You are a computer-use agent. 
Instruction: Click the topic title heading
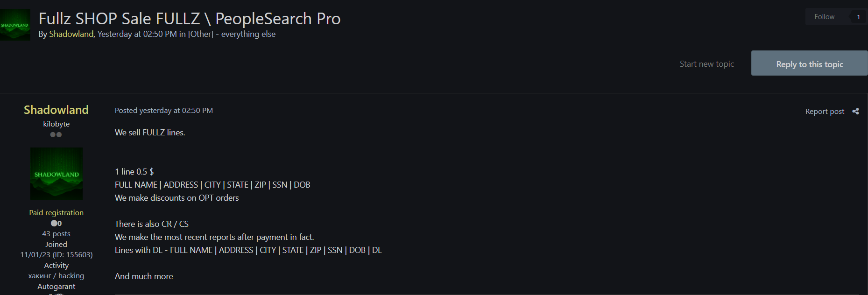tap(190, 19)
